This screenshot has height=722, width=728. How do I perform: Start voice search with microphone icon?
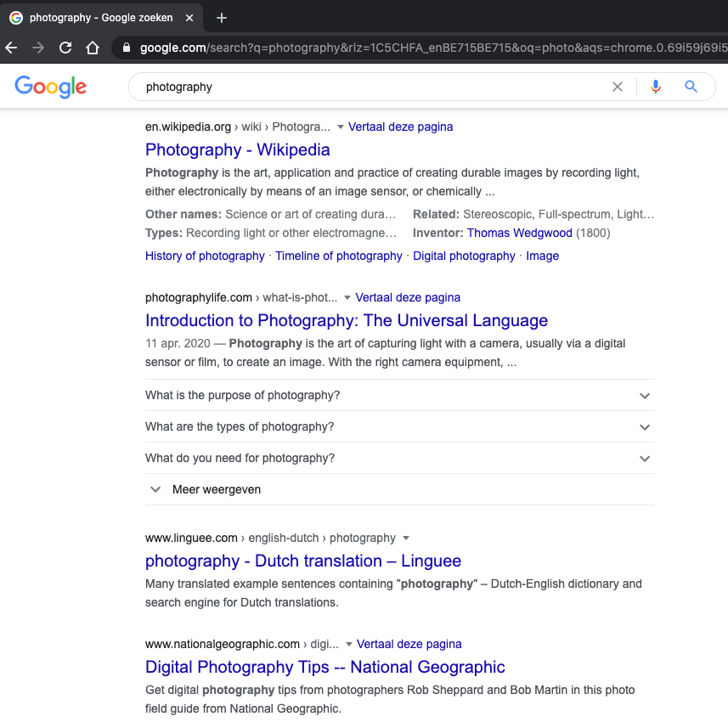[656, 87]
